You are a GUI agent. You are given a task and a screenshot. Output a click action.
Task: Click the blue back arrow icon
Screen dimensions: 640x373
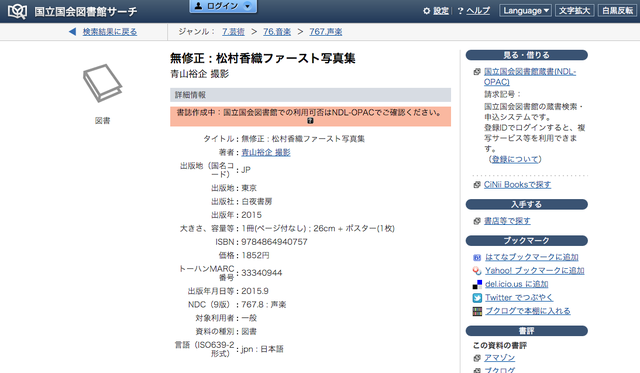72,31
